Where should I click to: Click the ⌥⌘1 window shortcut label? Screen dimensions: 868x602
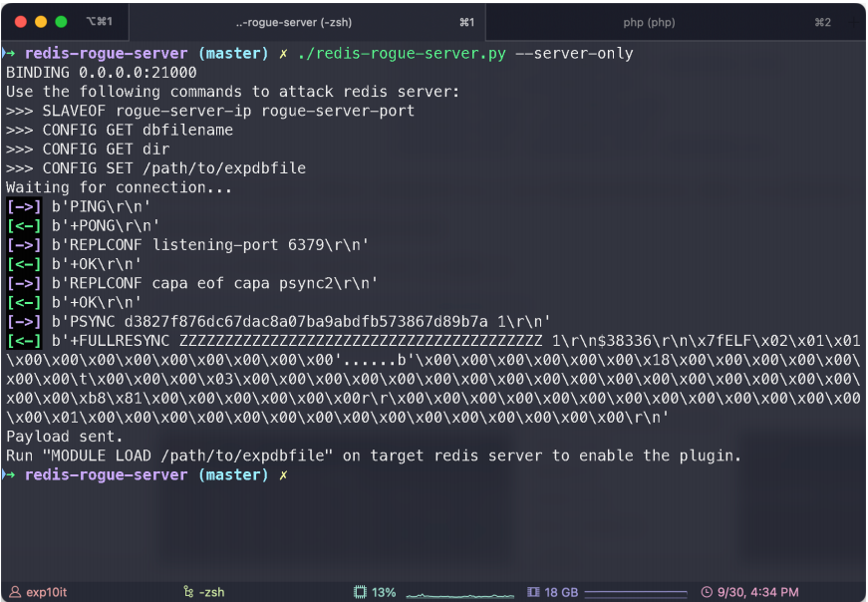point(99,22)
